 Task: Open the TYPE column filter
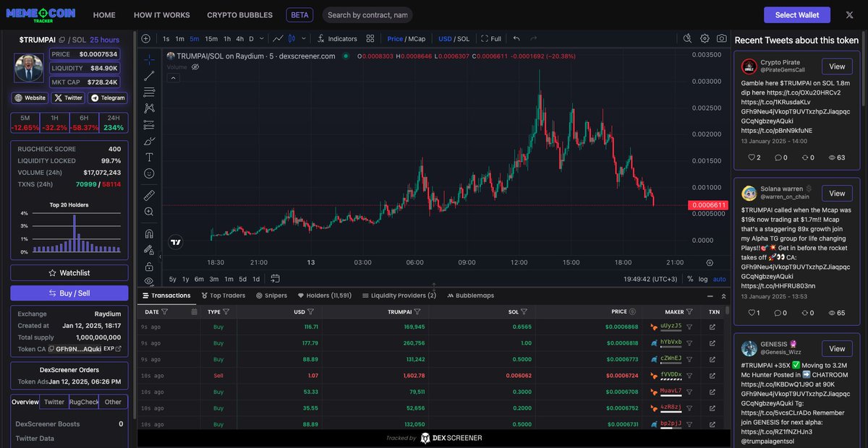226,311
